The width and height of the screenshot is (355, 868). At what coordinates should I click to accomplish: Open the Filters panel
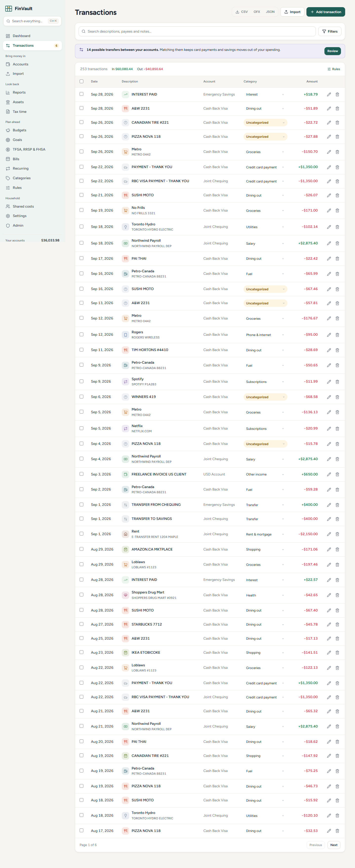click(x=330, y=31)
